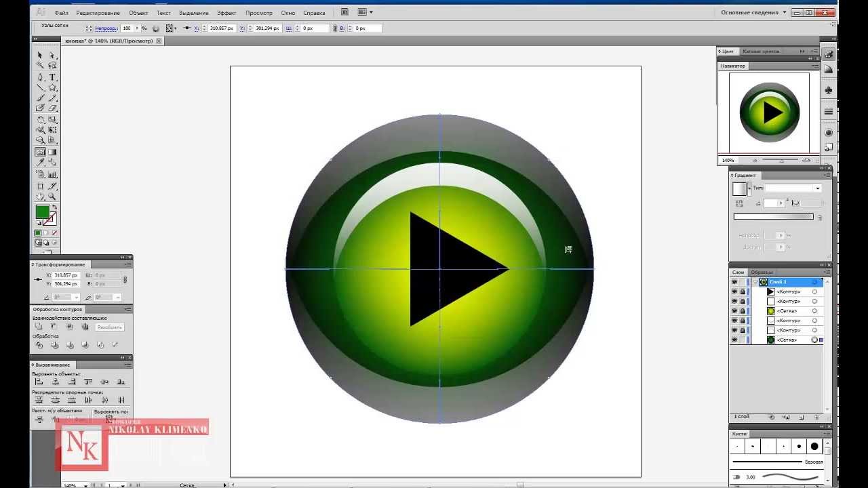Click target circle of bottom <Сетка> row
Screen dimensions: 868x488
tap(814, 340)
